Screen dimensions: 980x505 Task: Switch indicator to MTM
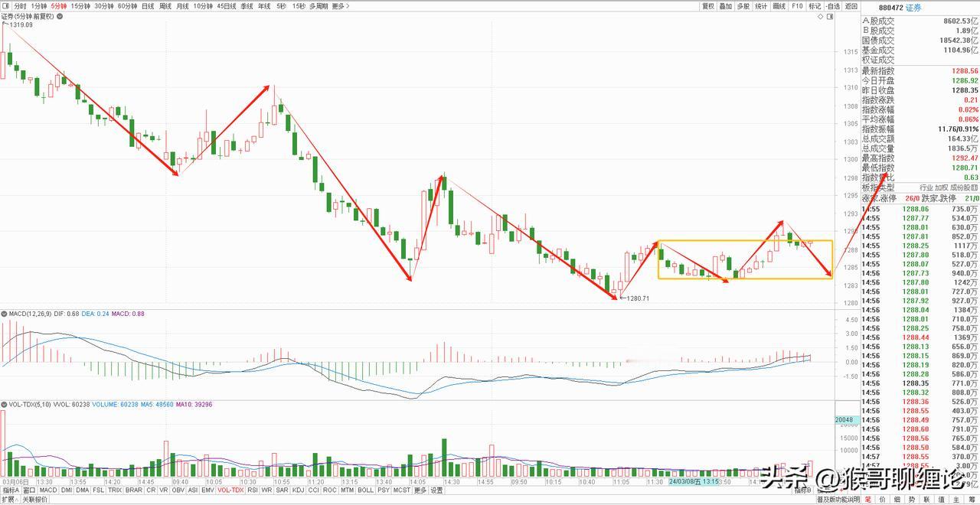coord(348,490)
